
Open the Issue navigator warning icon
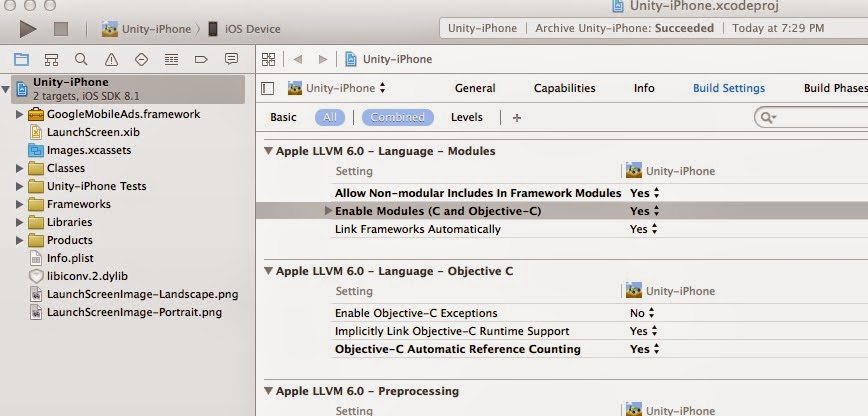pos(111,59)
